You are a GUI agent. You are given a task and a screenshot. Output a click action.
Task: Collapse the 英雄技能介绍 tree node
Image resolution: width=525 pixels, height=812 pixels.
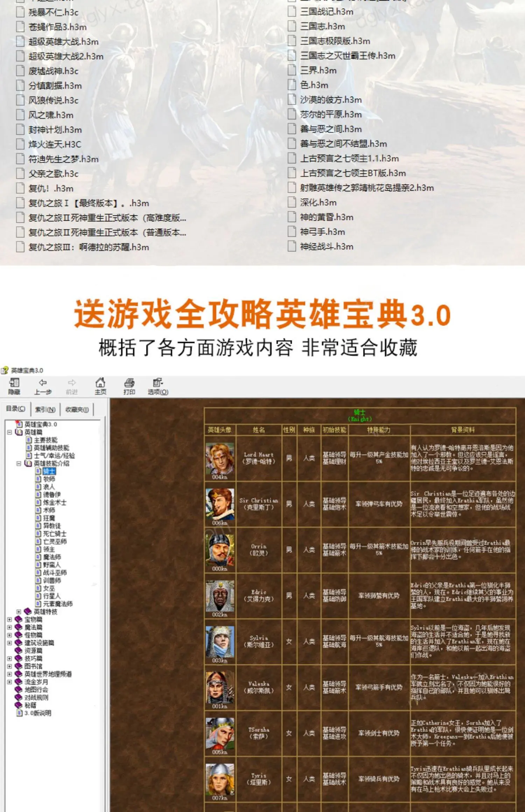click(x=19, y=464)
